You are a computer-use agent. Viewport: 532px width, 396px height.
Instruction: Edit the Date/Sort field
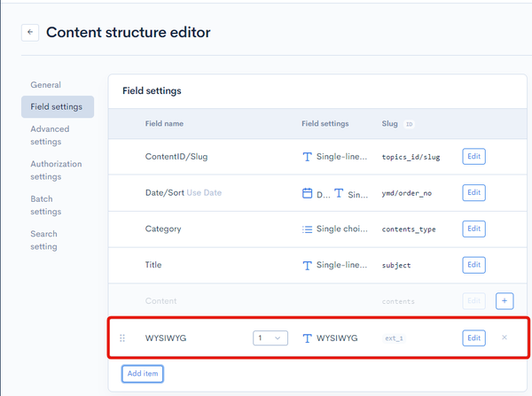click(x=473, y=192)
